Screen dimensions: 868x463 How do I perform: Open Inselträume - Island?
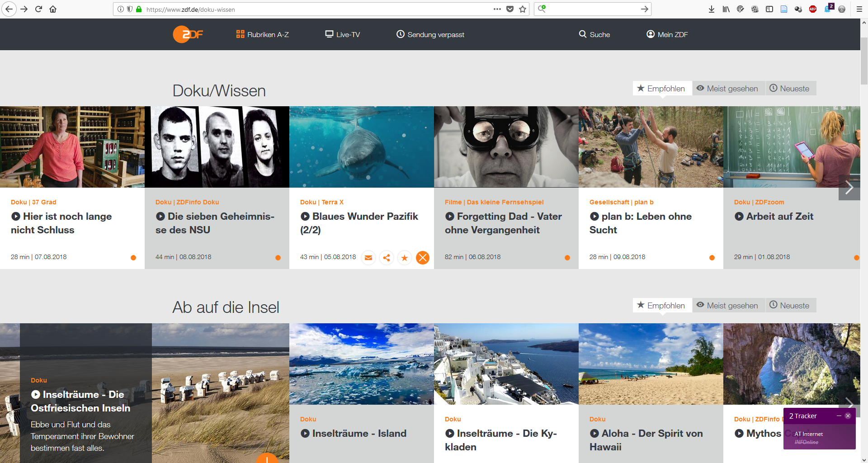pos(354,434)
